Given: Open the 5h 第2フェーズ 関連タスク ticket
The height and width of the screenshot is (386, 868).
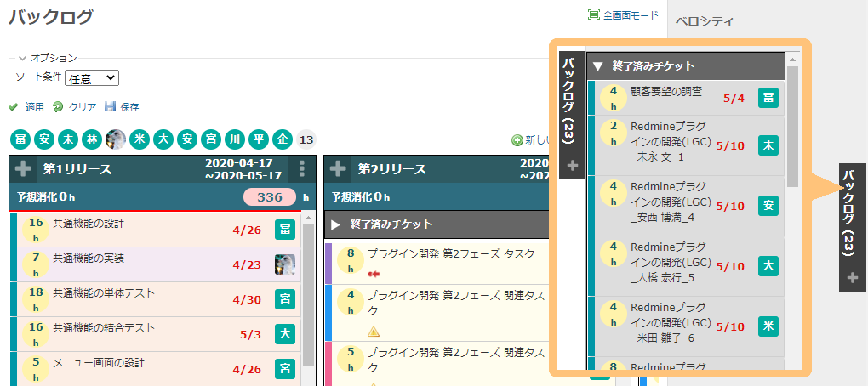Looking at the screenshot, I should [x=456, y=360].
